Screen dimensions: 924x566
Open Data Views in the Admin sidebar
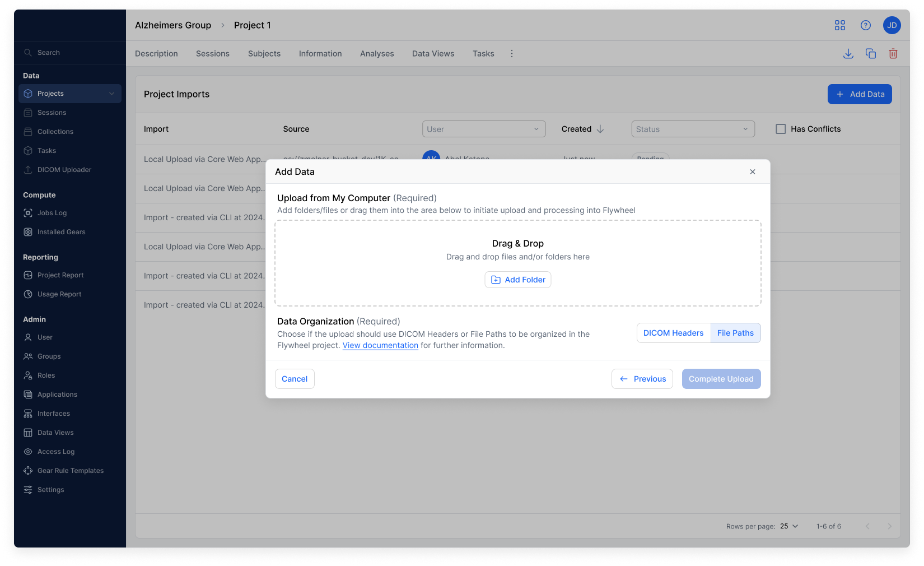[70, 433]
